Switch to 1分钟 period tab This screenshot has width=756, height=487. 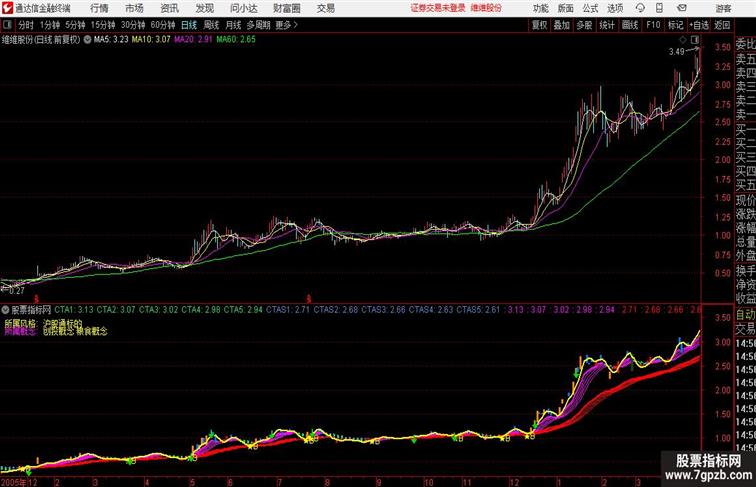coord(50,25)
